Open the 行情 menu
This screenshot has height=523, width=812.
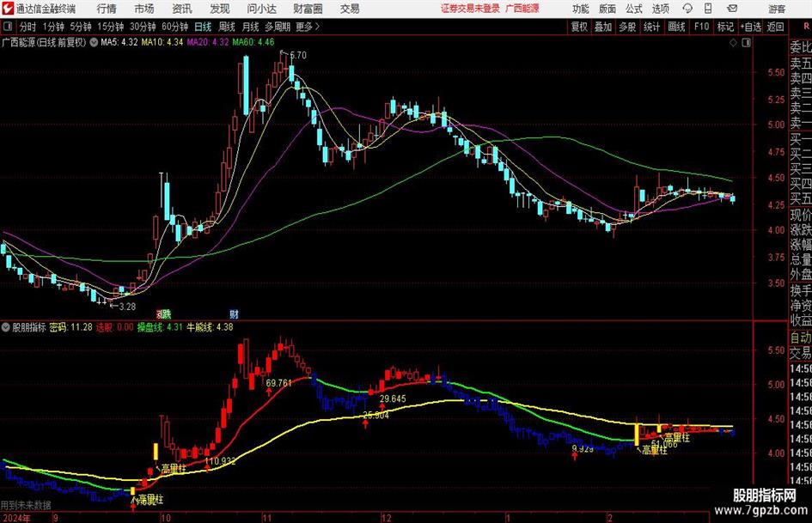pos(107,9)
